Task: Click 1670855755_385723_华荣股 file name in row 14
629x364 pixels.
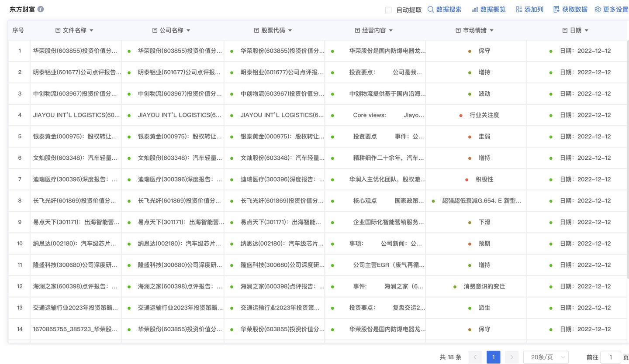Action: pos(75,329)
